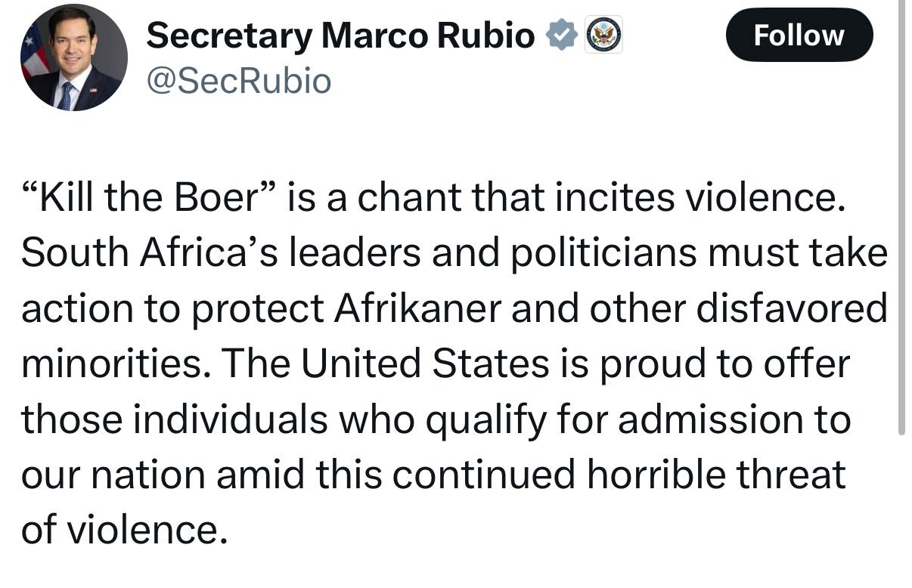This screenshot has width=912, height=588.
Task: Click the @SecRubio handle
Action: point(238,79)
